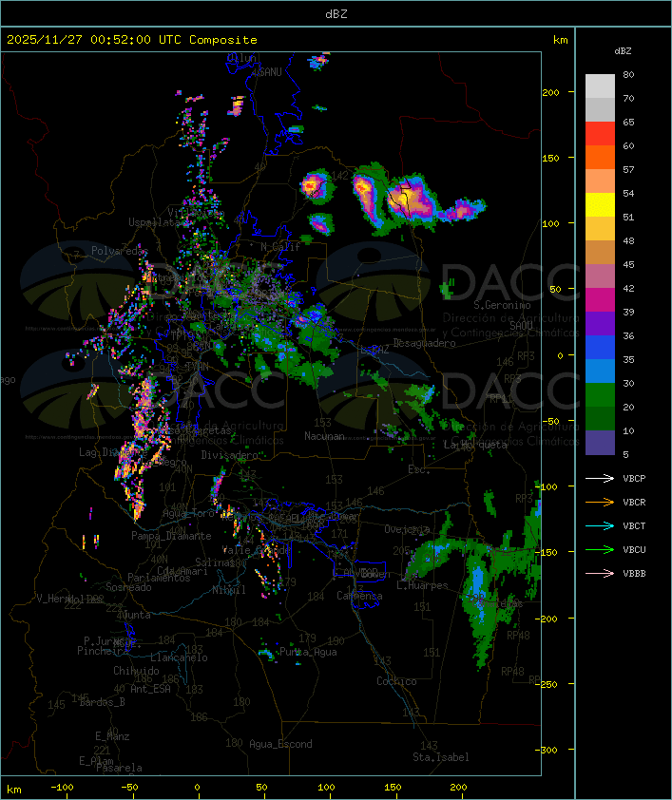Click the orange VBCR arrow icon
672x800 pixels.
600,502
